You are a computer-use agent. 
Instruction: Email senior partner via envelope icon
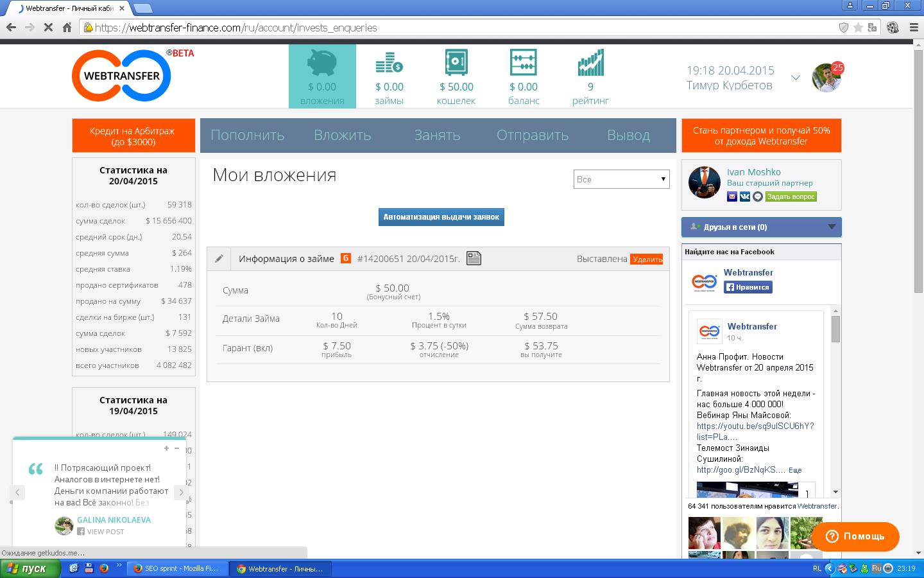pyautogui.click(x=732, y=197)
